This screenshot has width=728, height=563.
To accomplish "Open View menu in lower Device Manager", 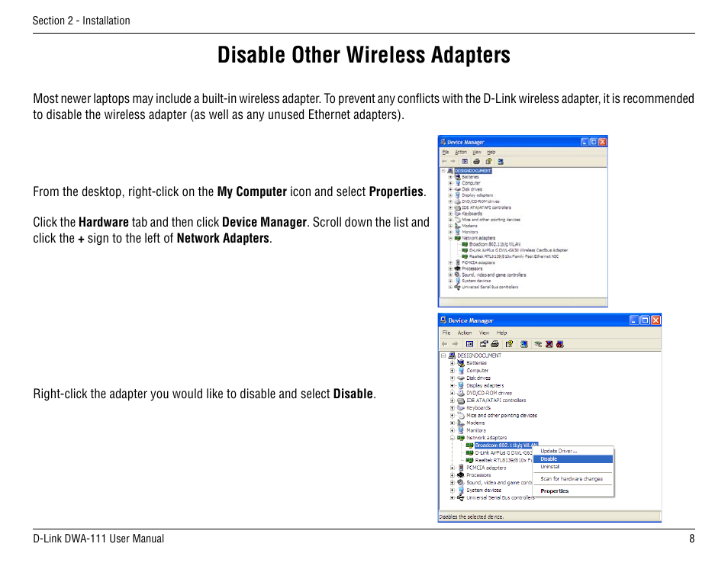I will click(484, 333).
